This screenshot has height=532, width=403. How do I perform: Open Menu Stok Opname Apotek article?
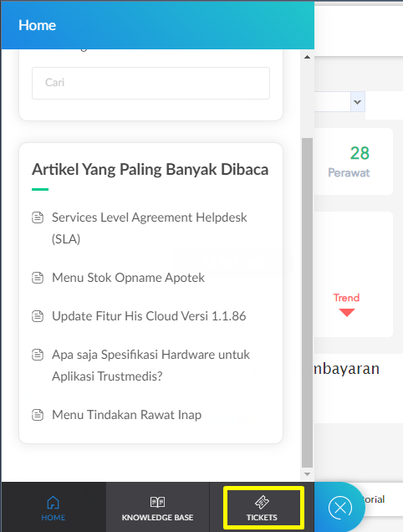click(128, 278)
